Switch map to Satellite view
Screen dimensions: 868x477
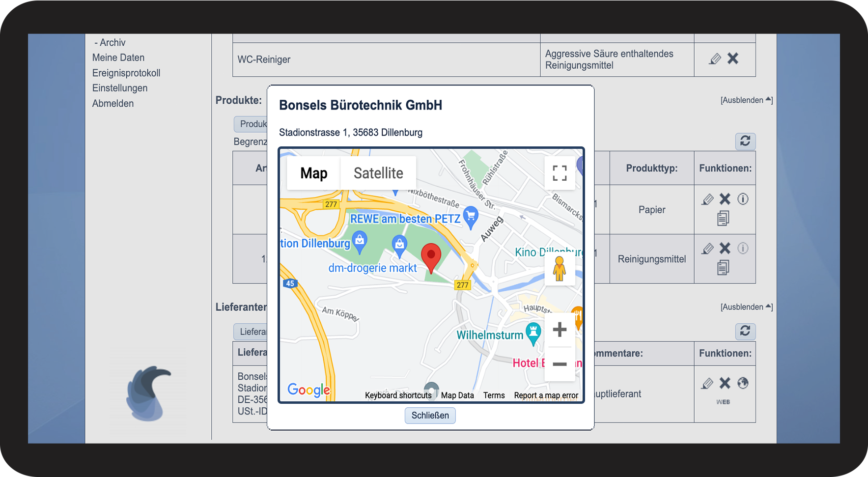point(378,173)
